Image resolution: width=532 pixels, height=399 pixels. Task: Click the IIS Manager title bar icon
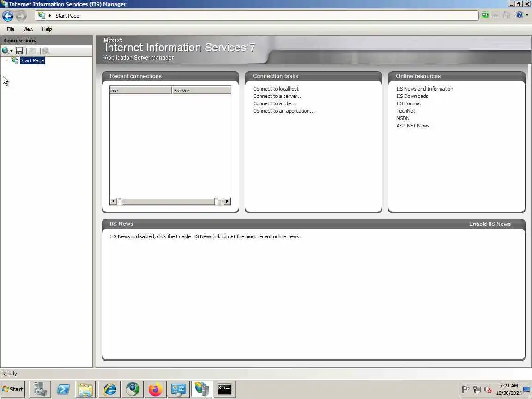pyautogui.click(x=5, y=4)
